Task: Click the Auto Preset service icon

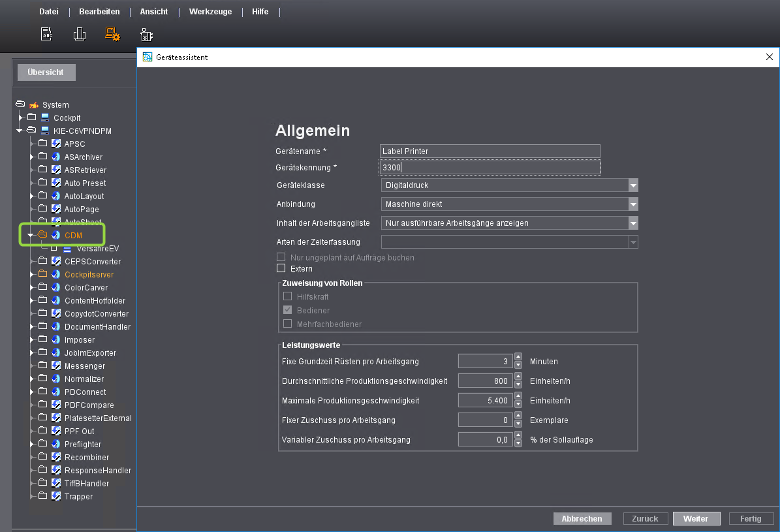Action: tap(56, 183)
